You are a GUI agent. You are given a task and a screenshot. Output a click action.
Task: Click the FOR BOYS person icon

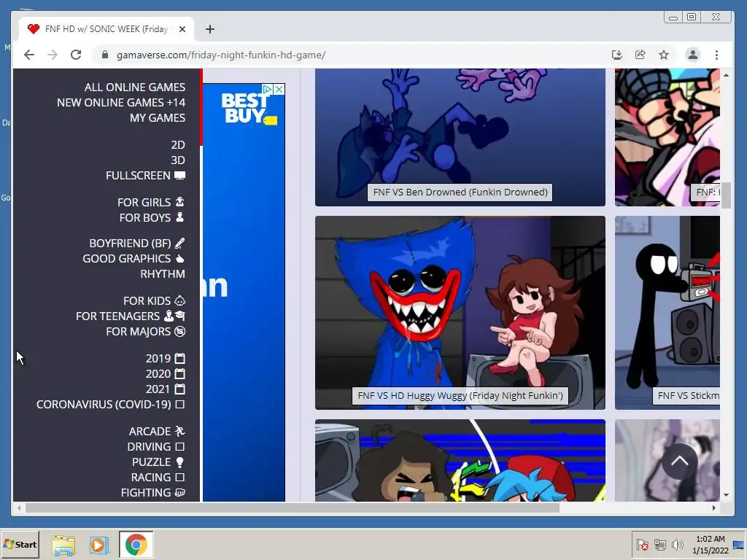179,217
